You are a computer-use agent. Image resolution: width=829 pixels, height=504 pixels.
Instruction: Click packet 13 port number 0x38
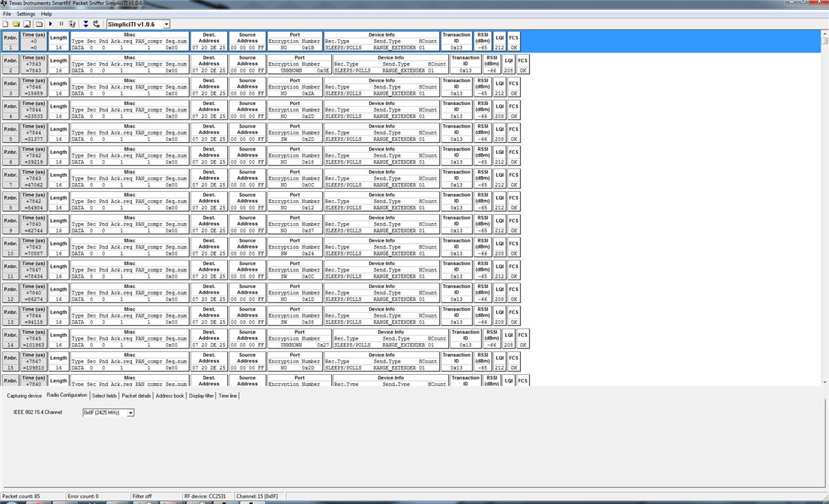coord(309,322)
